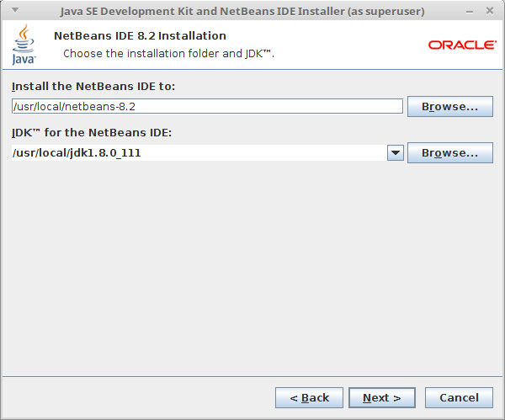Minimize the installer window
This screenshot has width=505, height=420.
(470, 12)
